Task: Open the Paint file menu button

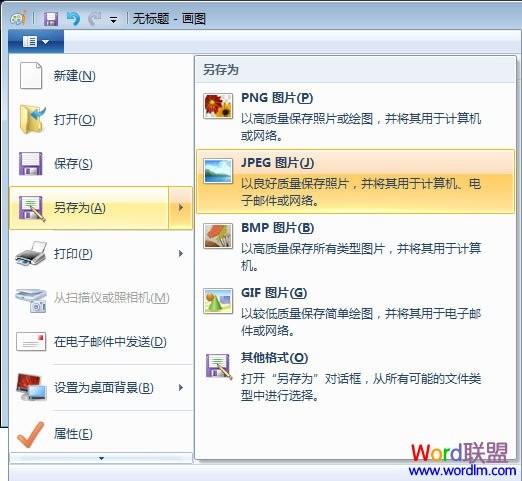Action: pos(36,42)
